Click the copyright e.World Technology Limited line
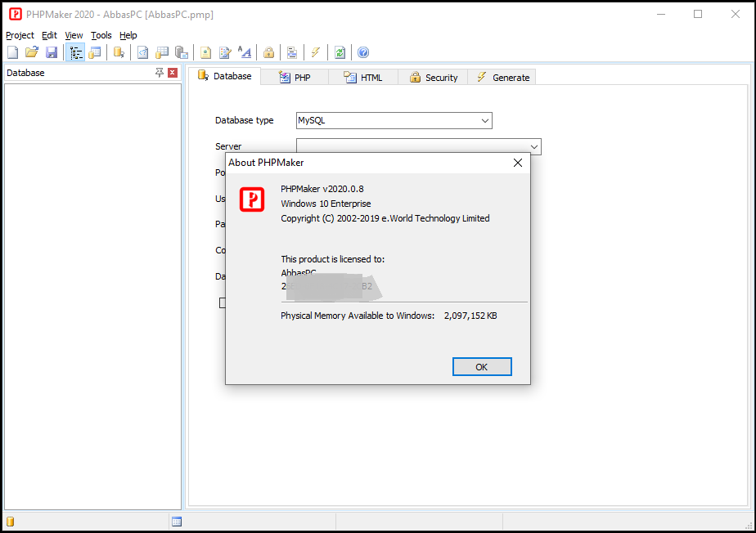Screen dimensions: 756x533 [385, 218]
